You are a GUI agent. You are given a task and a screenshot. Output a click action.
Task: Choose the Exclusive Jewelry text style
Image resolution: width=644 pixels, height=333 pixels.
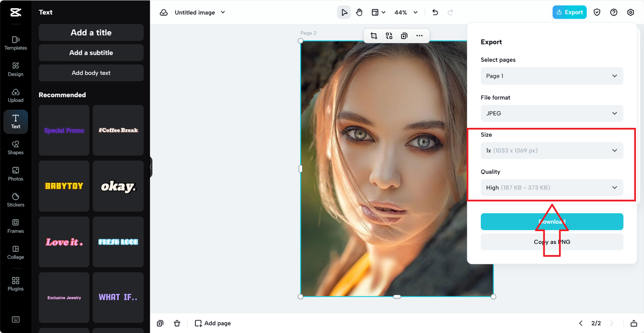(64, 298)
